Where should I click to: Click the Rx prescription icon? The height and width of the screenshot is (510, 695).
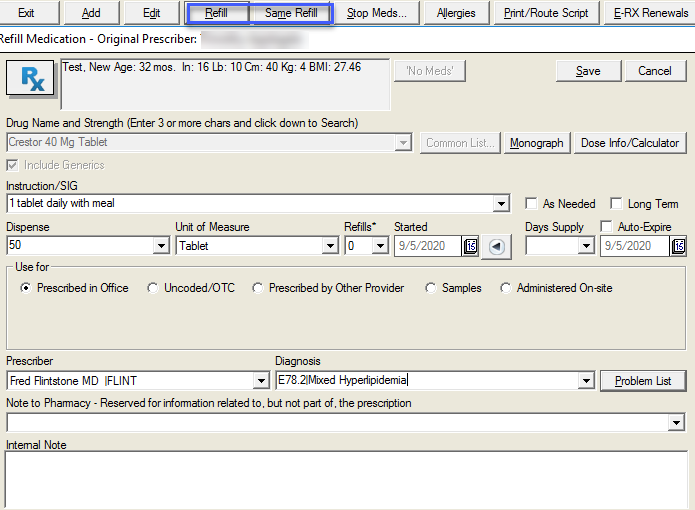pos(29,79)
